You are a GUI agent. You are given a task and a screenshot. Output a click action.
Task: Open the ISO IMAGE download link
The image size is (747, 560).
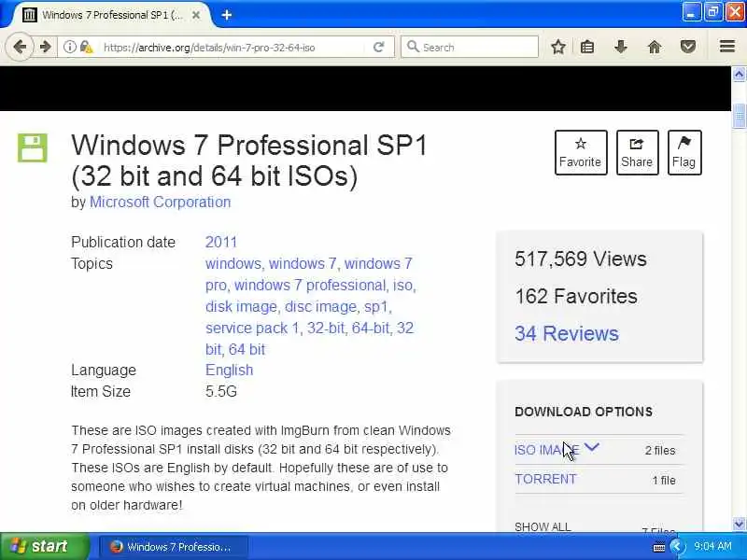547,450
